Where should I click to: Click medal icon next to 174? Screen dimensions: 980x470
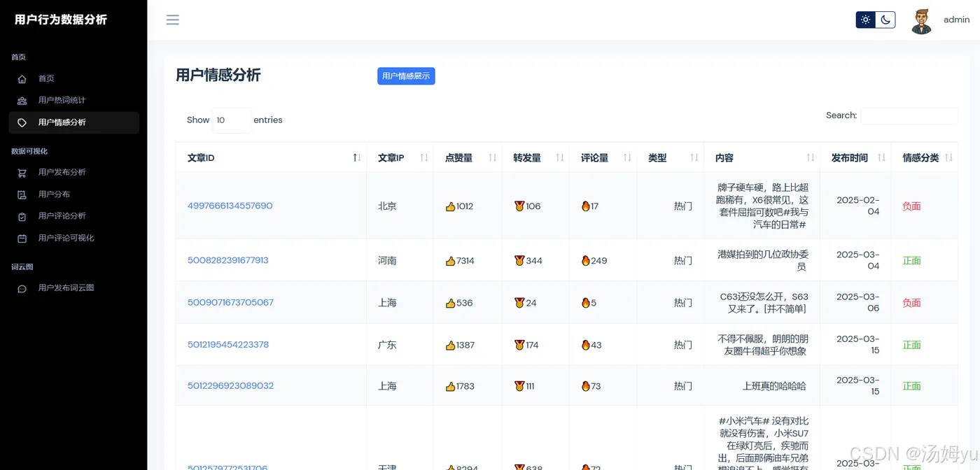click(x=519, y=345)
